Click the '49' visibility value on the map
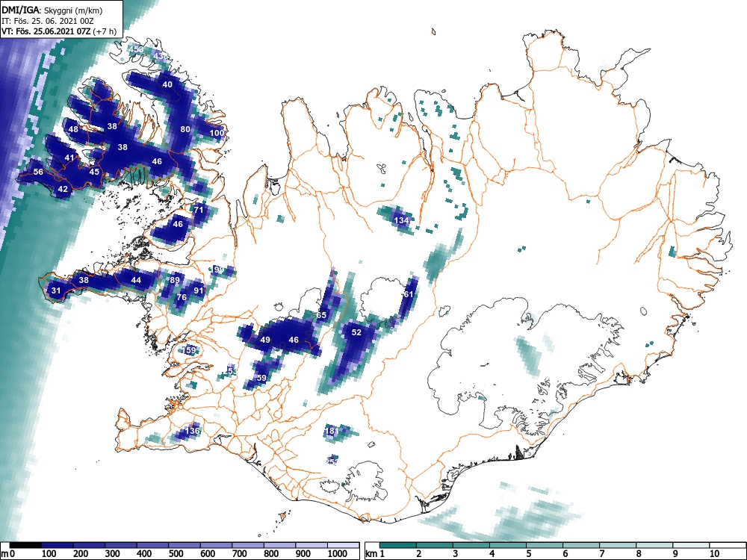 (265, 340)
